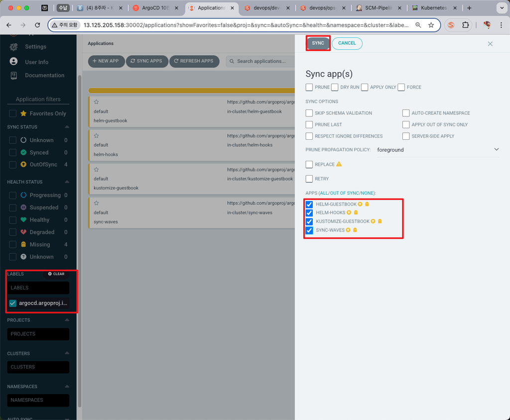Favorite the sync-waves app star
The image size is (510, 420).
96,203
